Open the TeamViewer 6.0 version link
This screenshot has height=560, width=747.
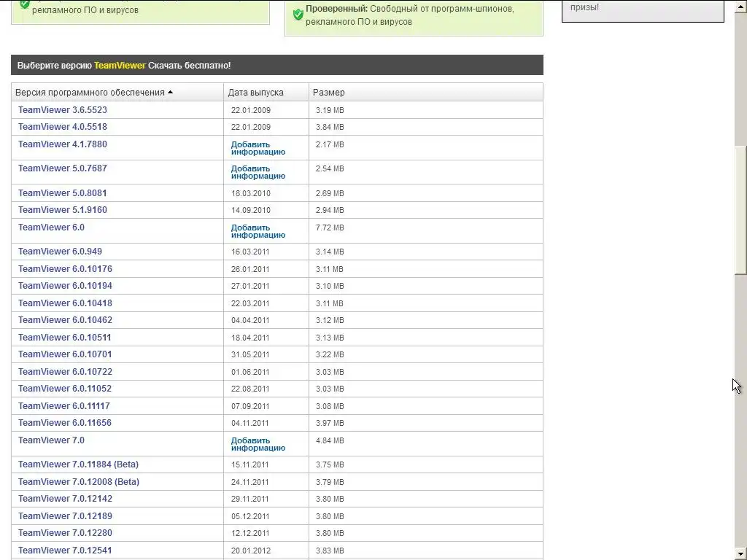(x=51, y=227)
